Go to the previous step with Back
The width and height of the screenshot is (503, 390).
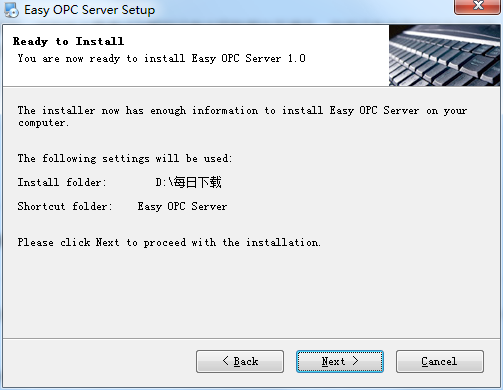pos(240,361)
